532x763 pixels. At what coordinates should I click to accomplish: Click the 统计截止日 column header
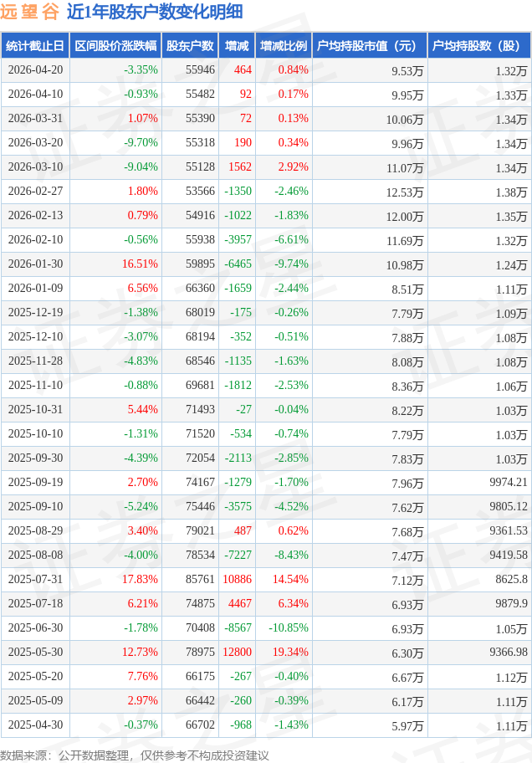tap(34, 46)
